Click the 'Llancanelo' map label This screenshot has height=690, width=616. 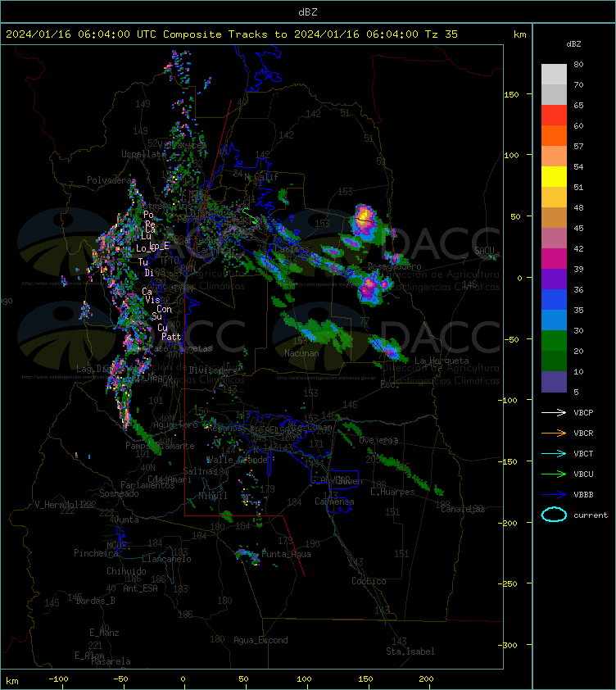click(x=166, y=559)
